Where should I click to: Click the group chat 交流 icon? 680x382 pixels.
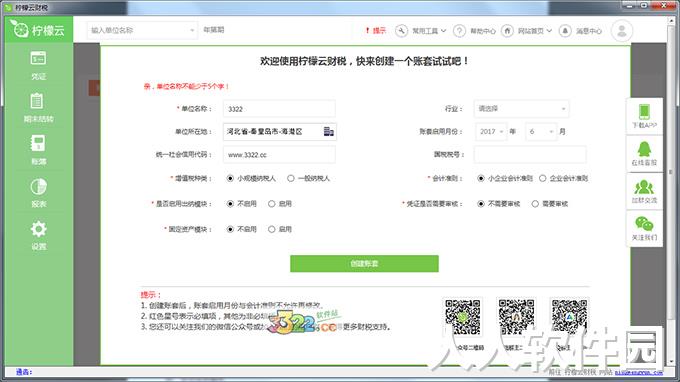pyautogui.click(x=644, y=187)
